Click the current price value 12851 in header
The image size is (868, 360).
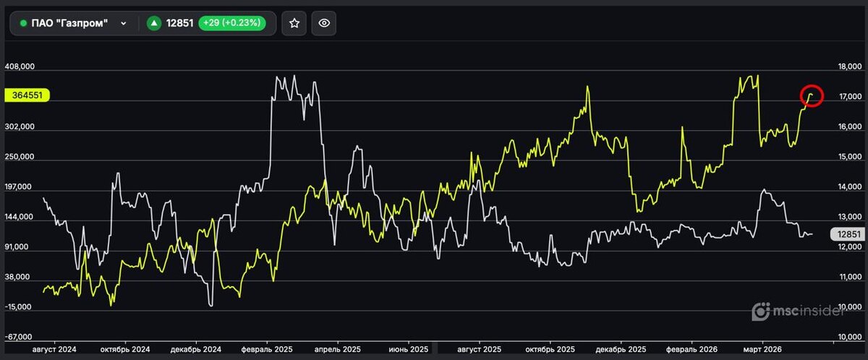click(179, 23)
